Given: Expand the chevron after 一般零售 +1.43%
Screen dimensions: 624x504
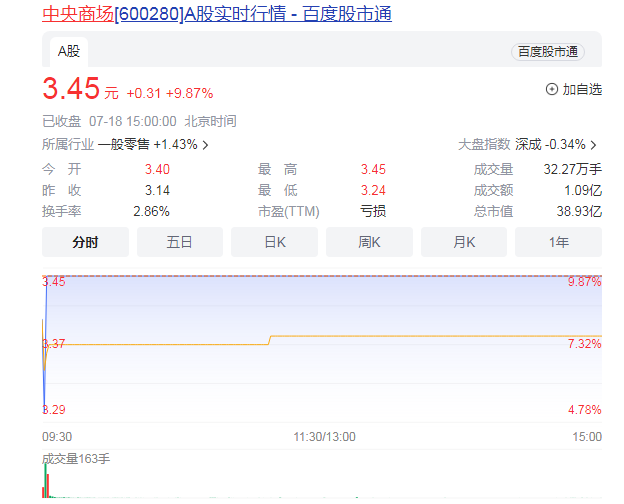Looking at the screenshot, I should (x=206, y=145).
